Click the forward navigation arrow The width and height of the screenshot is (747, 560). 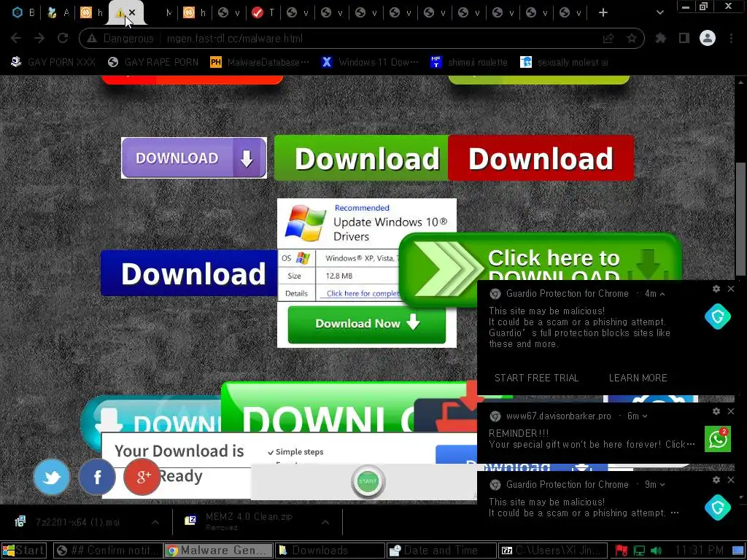point(39,38)
